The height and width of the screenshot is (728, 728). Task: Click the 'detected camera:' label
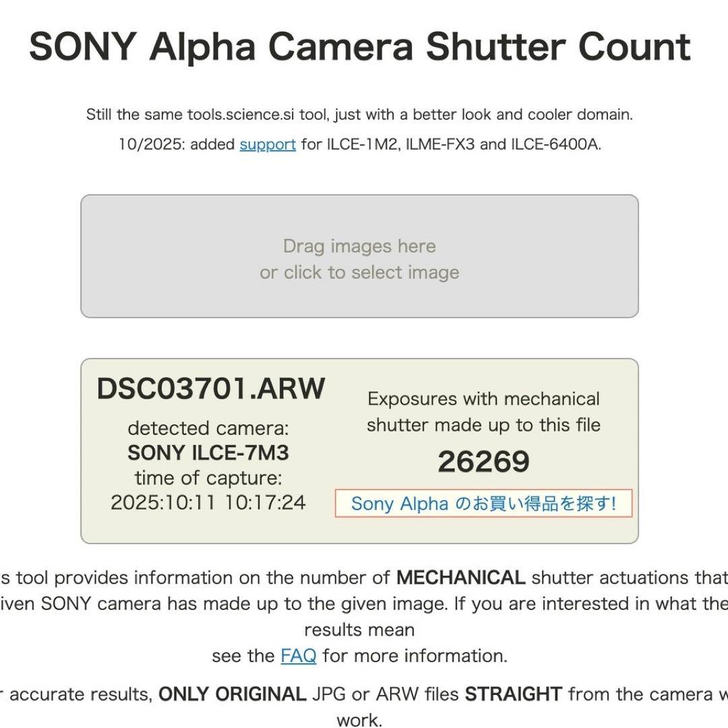pyautogui.click(x=210, y=428)
